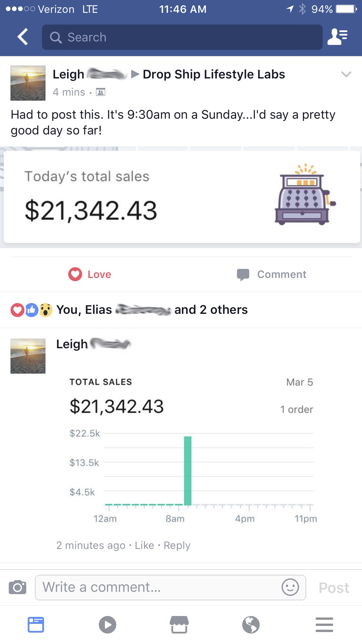This screenshot has height=644, width=362.
Task: Open the Notifications globe icon
Action: [251, 625]
